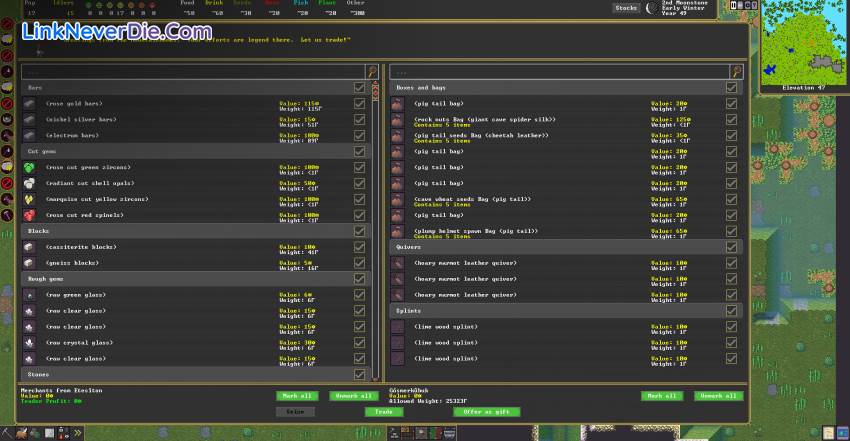Image resolution: width=850 pixels, height=441 pixels.
Task: Uncheck the plump helmet spawn bag checkbox
Action: (x=731, y=231)
